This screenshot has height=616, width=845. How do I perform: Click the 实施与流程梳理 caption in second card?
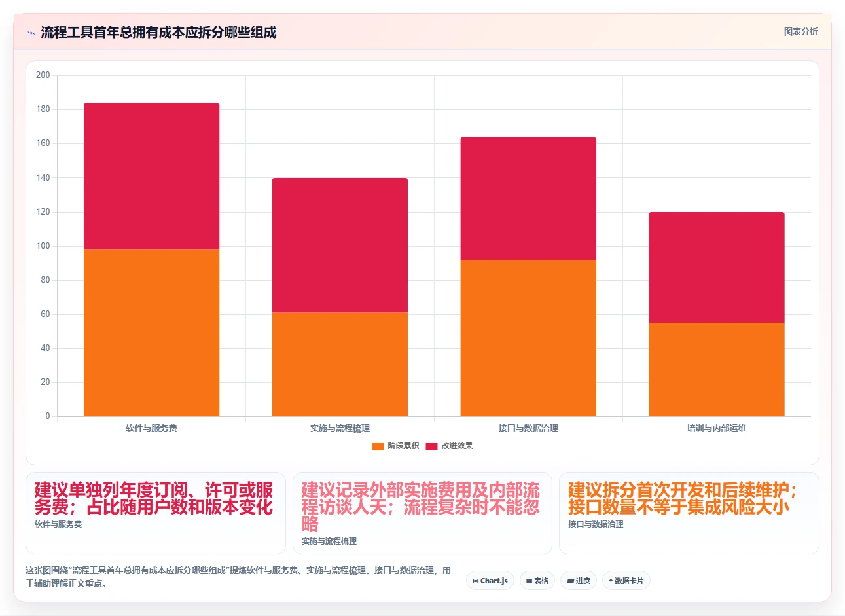pyautogui.click(x=329, y=541)
